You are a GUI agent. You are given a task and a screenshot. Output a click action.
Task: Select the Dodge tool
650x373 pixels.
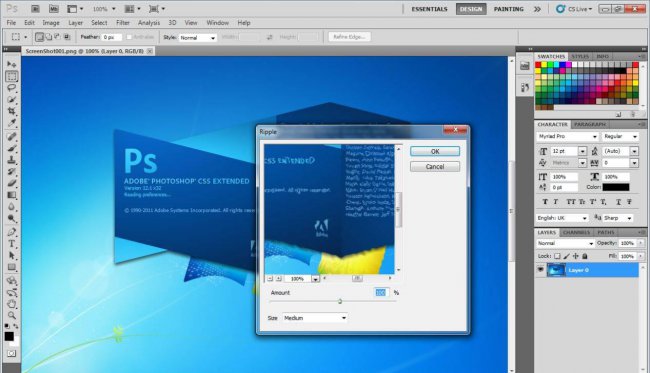12,218
